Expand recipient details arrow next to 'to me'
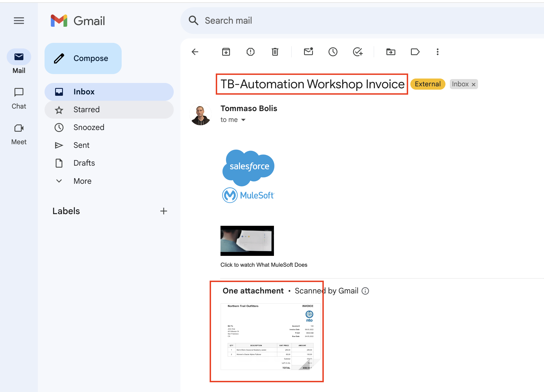544x392 pixels. 243,120
